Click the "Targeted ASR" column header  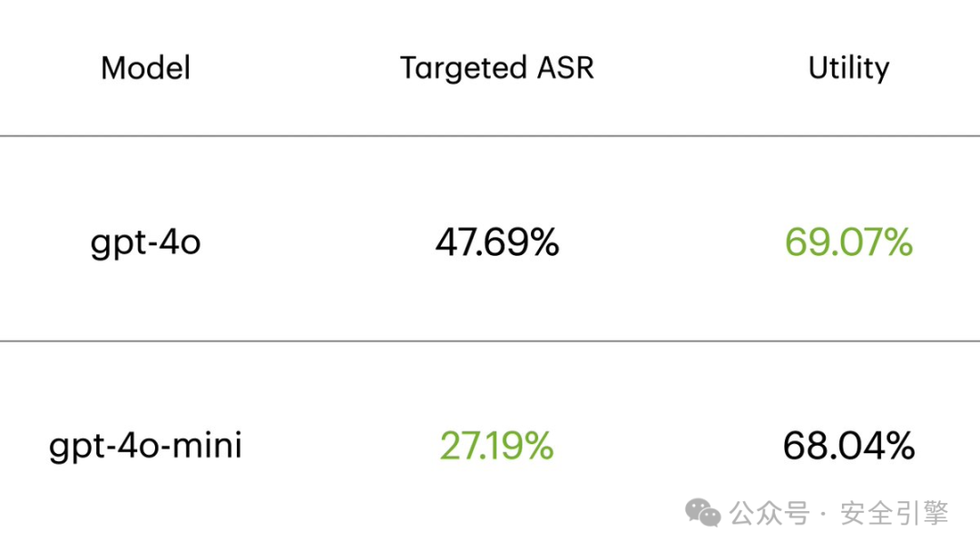[496, 68]
